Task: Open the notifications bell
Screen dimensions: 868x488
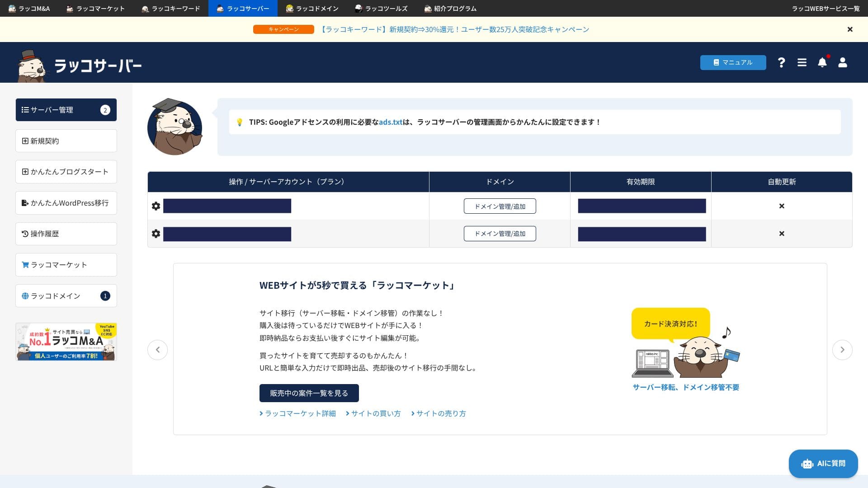Action: click(x=822, y=62)
